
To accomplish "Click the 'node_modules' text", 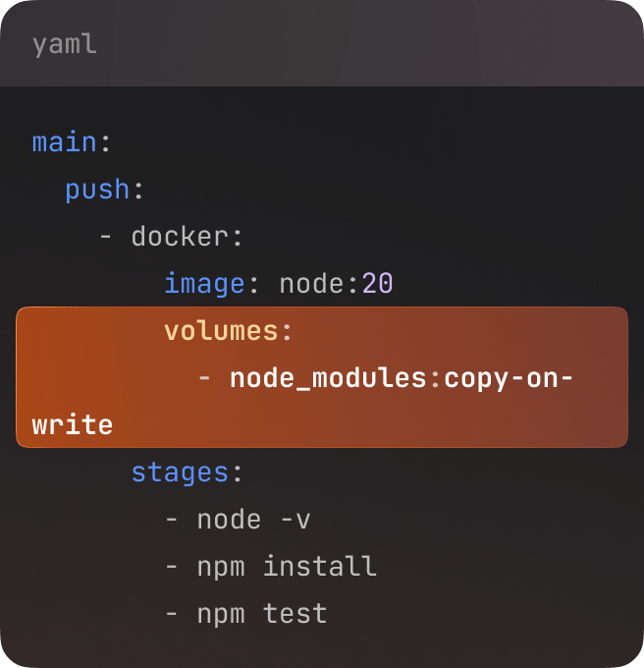I will (328, 378).
